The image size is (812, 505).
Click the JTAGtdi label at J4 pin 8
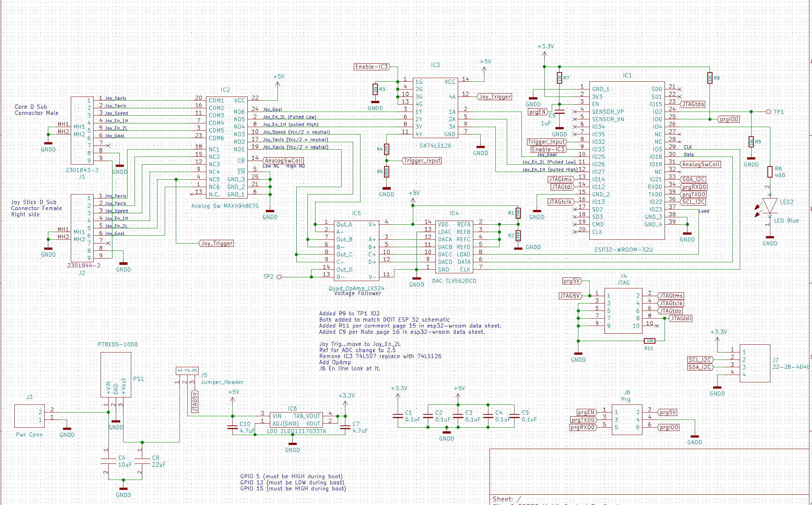pyautogui.click(x=680, y=318)
